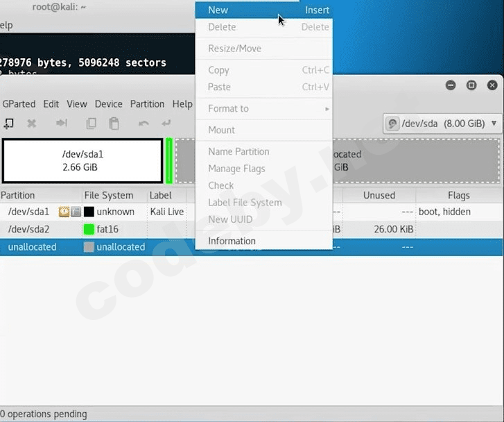This screenshot has height=422, width=504.
Task: Select Paste in the context menu
Action: pos(264,87)
